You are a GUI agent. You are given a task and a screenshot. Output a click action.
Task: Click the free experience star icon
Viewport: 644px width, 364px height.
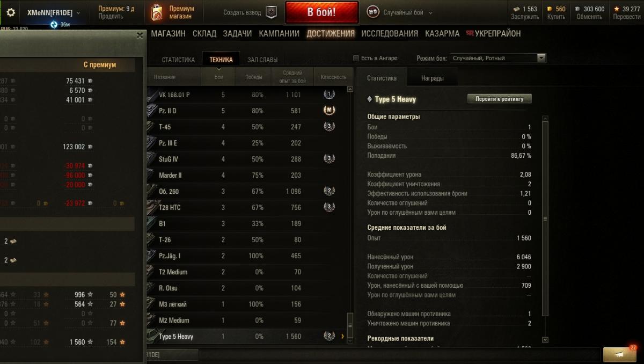[617, 9]
